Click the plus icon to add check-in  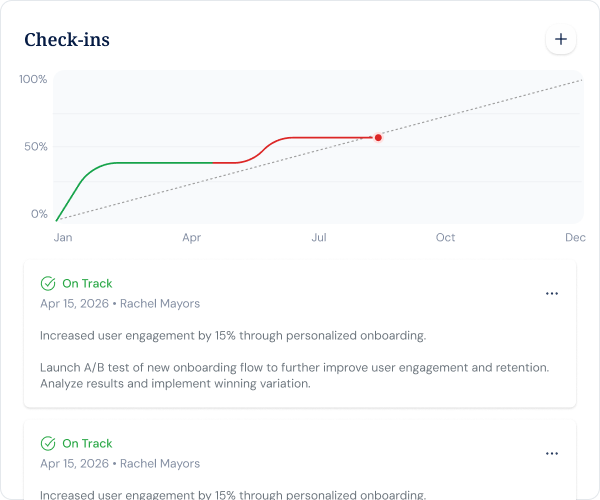561,39
